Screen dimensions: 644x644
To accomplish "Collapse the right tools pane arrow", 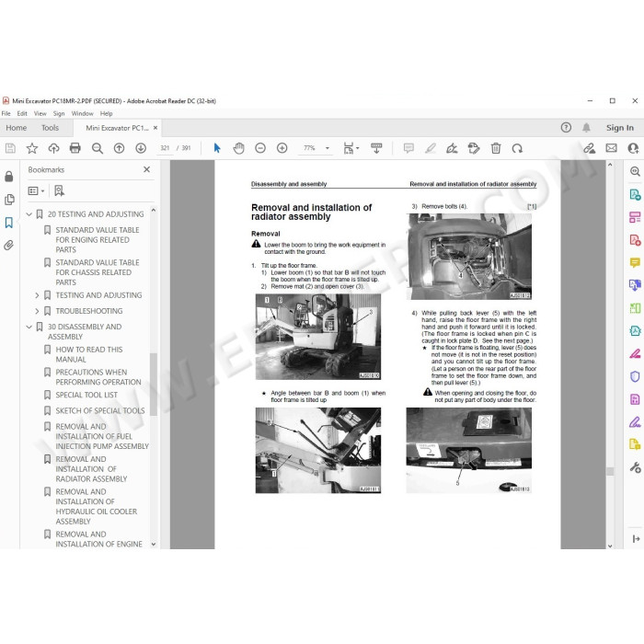I will (x=636, y=539).
